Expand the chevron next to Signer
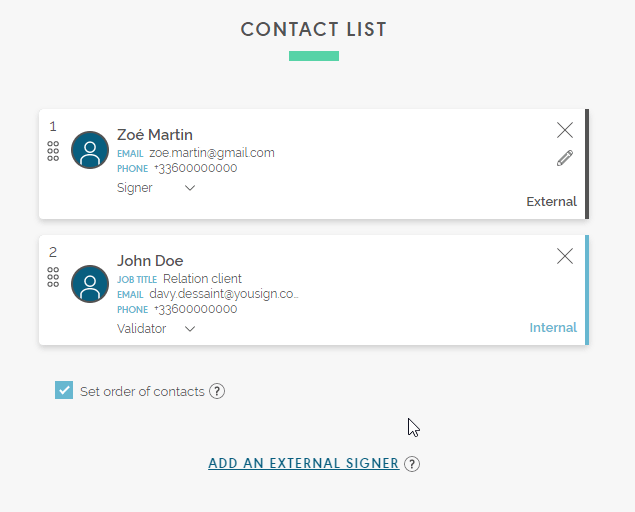This screenshot has height=512, width=635. click(190, 188)
